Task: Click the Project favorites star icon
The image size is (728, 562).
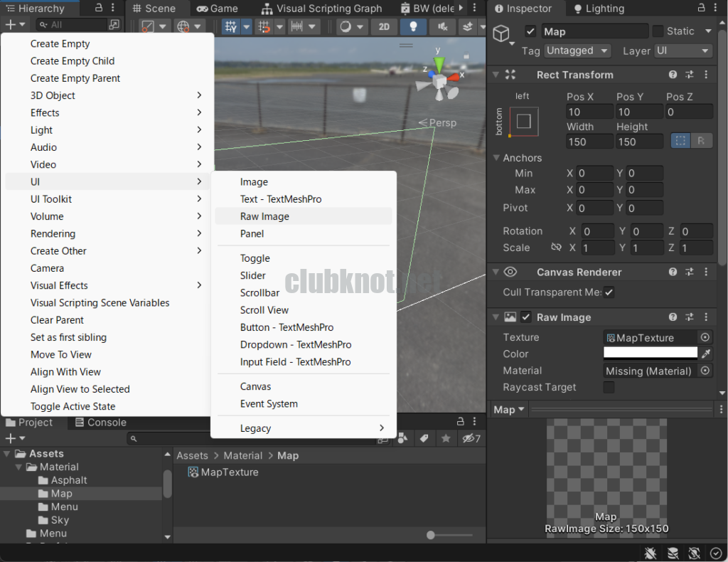Action: [446, 439]
